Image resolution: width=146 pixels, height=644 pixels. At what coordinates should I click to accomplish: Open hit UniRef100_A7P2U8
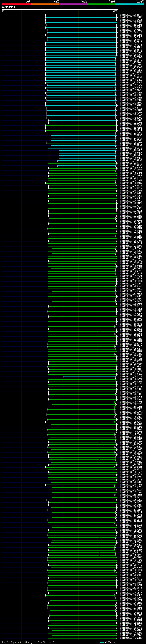tap(131, 18)
